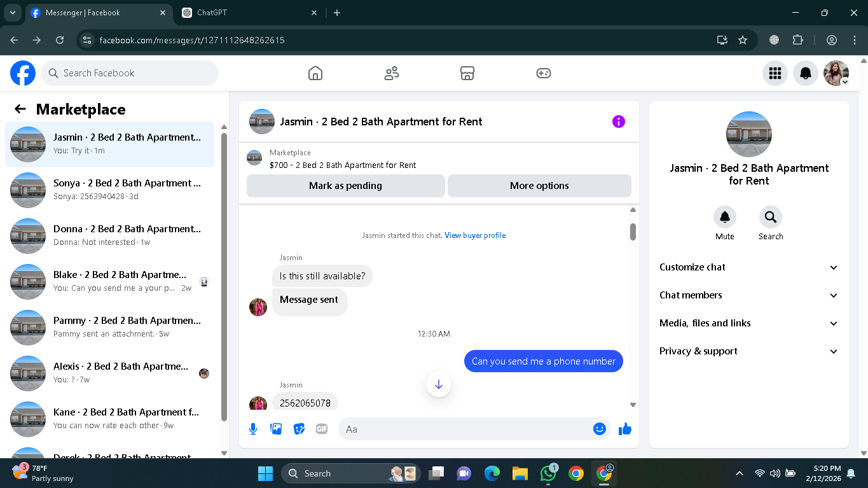Send a thumbs-up like
This screenshot has height=488, width=868.
point(625,429)
